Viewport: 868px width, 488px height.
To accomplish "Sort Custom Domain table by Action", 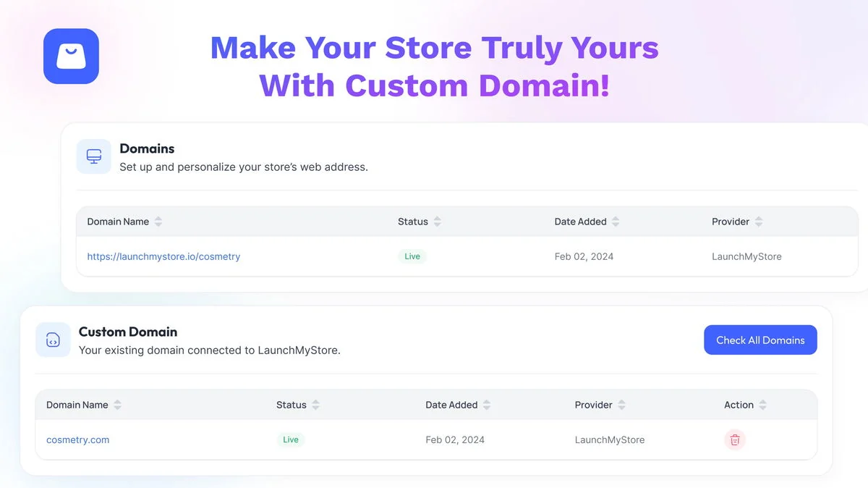I will pyautogui.click(x=762, y=405).
